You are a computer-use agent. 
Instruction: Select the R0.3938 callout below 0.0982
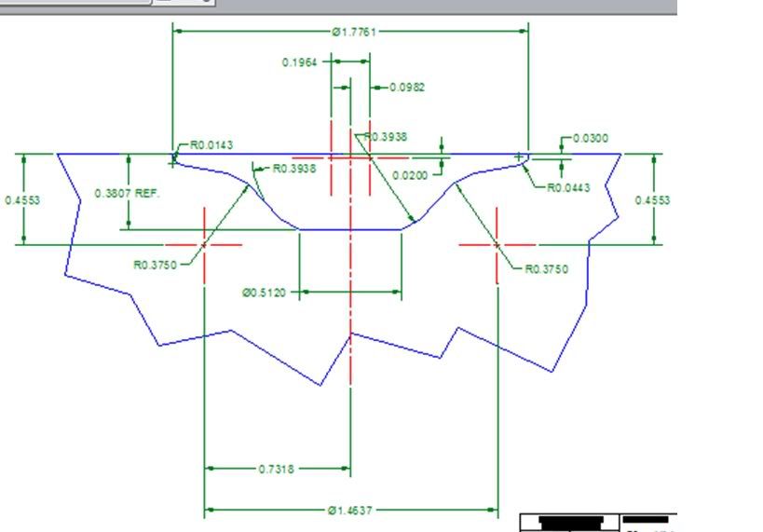(386, 137)
